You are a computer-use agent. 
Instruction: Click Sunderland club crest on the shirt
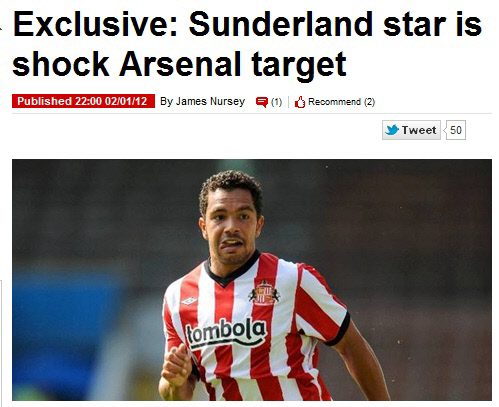(264, 293)
